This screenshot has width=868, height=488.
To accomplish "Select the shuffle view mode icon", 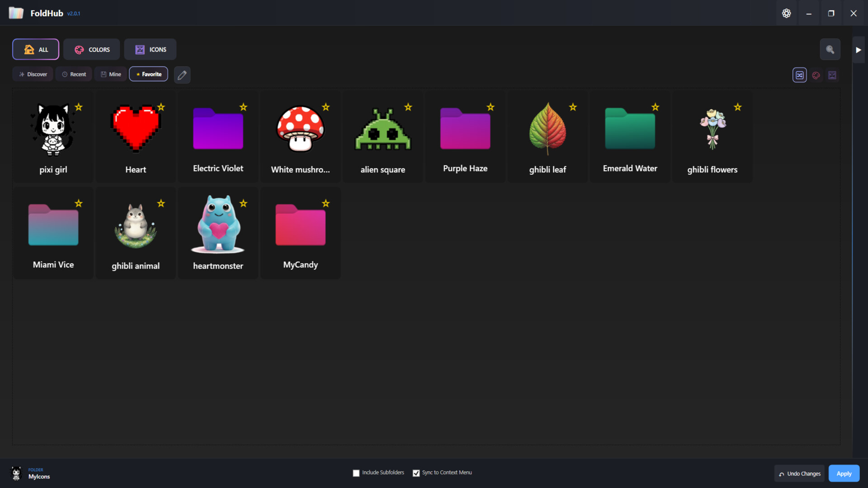I will 800,75.
